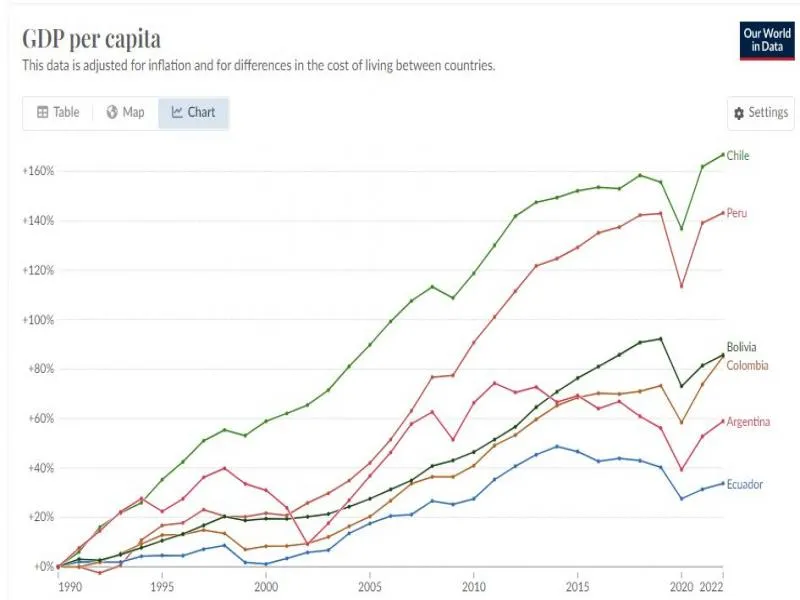Open the Our World in Data logo
This screenshot has width=800, height=600.
tap(767, 40)
